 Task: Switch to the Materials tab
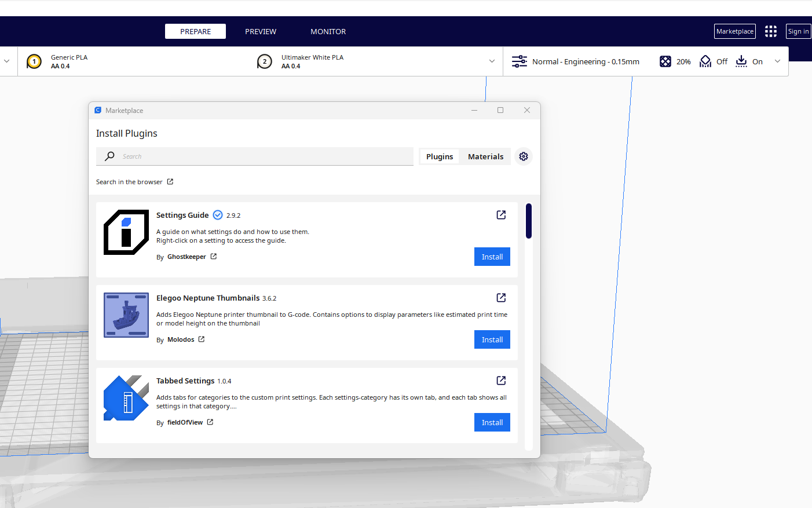click(x=485, y=156)
